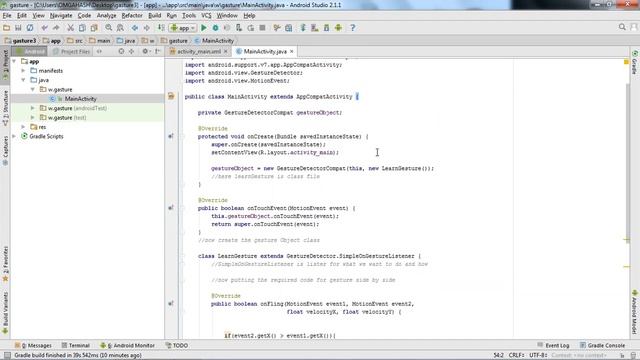Click the Project panel settings gear icon
The width and height of the screenshot is (640, 360).
coord(145,51)
